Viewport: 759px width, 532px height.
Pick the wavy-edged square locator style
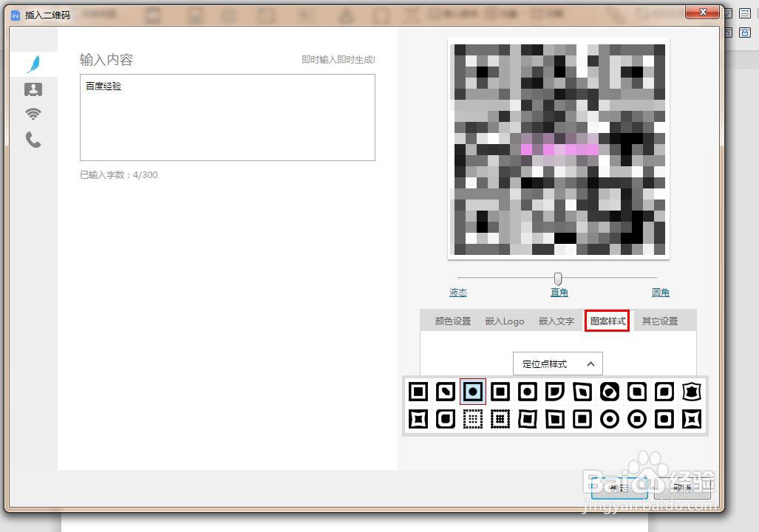(528, 419)
